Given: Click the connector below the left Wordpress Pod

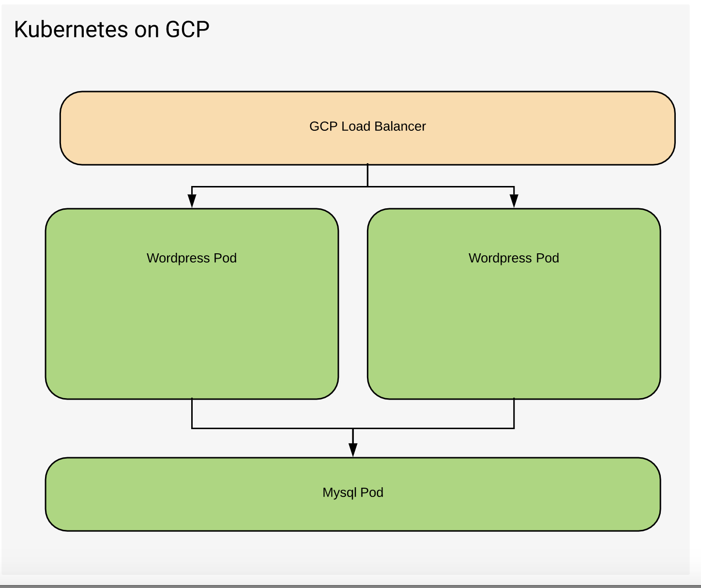Looking at the screenshot, I should [192, 414].
